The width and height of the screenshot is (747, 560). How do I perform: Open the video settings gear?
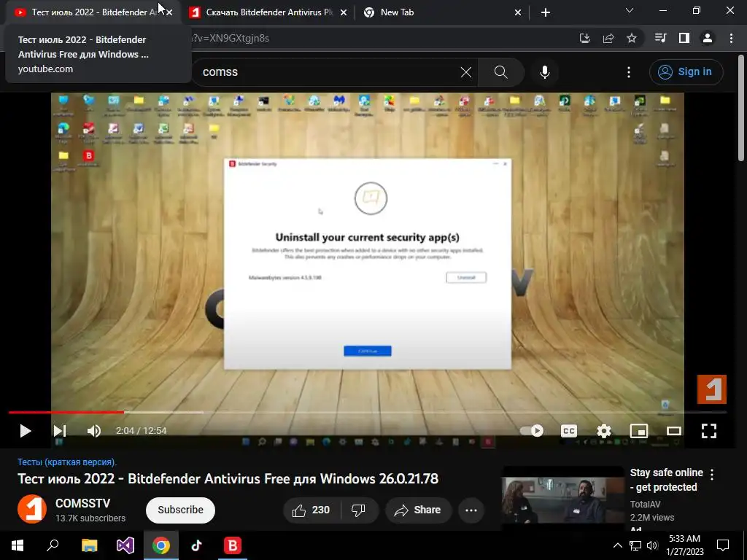(603, 431)
